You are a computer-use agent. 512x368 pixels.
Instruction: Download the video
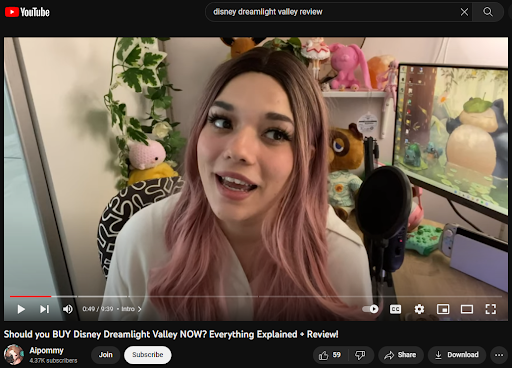[x=457, y=355]
